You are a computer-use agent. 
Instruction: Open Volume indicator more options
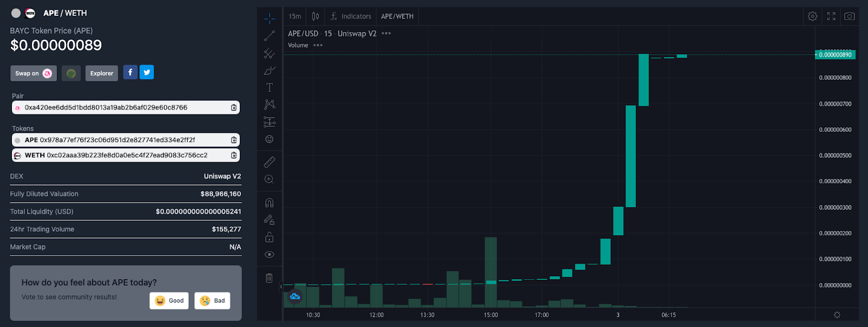[x=318, y=46]
